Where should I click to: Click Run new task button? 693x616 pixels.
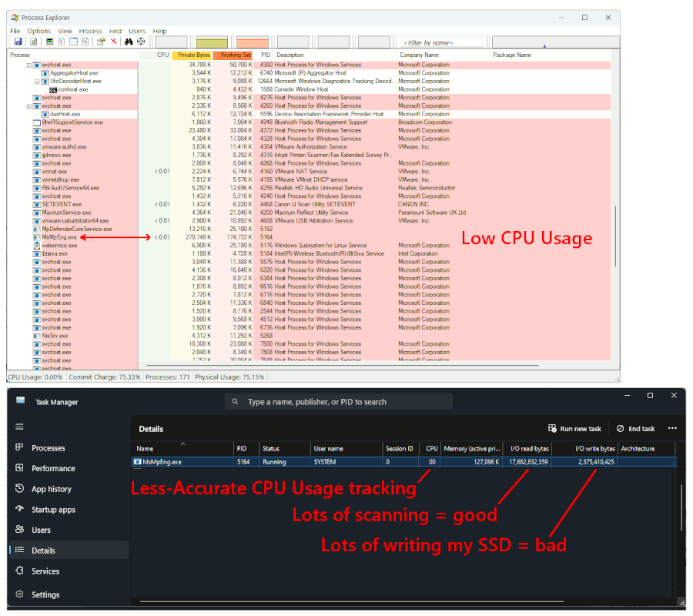point(575,429)
